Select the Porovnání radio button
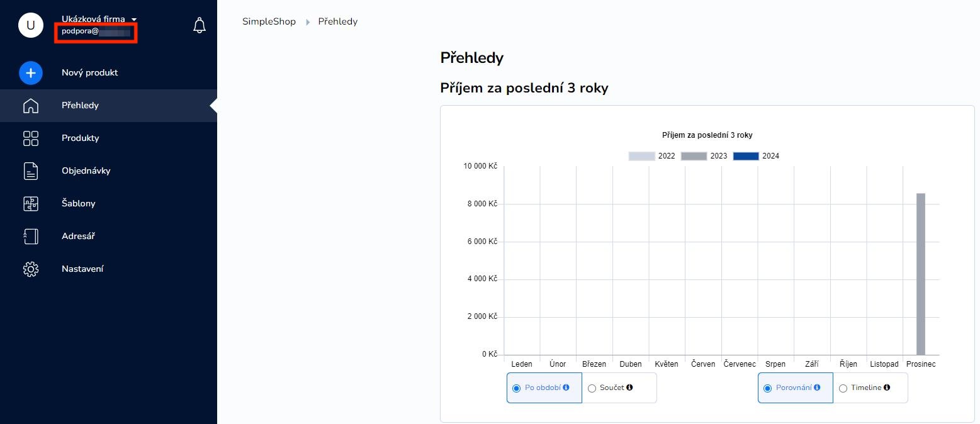This screenshot has height=424, width=980. pyautogui.click(x=767, y=388)
